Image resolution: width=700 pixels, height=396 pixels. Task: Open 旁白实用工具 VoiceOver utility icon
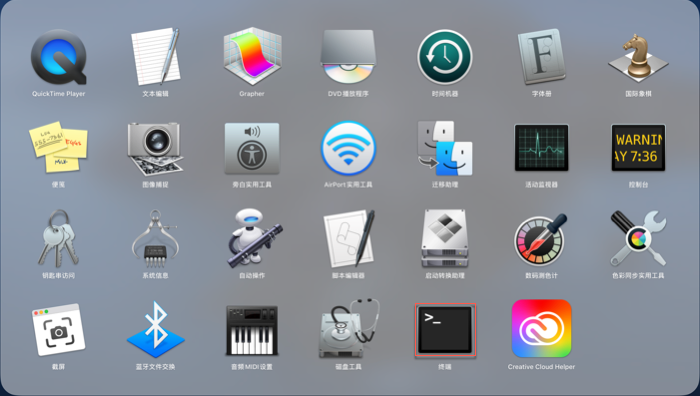(x=252, y=149)
